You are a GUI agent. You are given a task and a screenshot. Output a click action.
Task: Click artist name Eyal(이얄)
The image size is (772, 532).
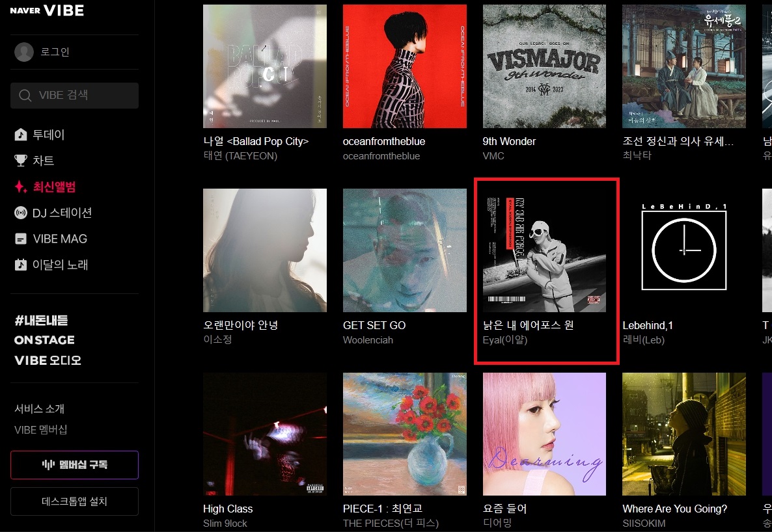click(x=505, y=339)
